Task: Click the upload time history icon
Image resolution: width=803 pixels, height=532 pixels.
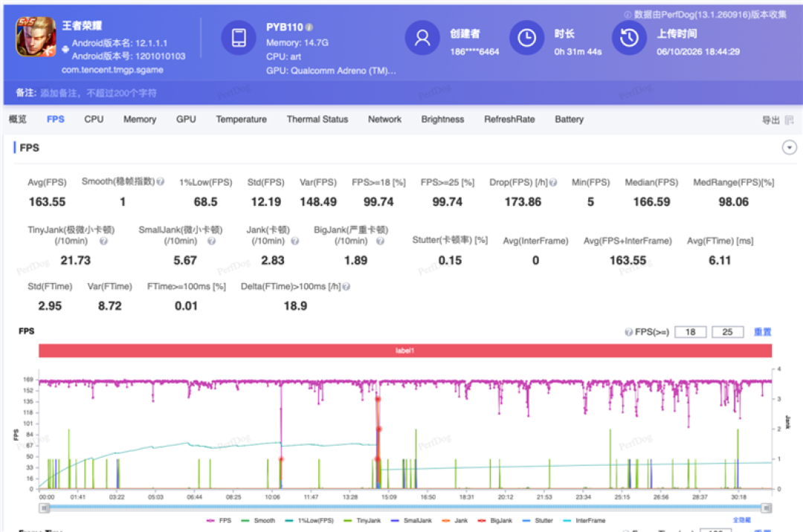Action: [629, 38]
